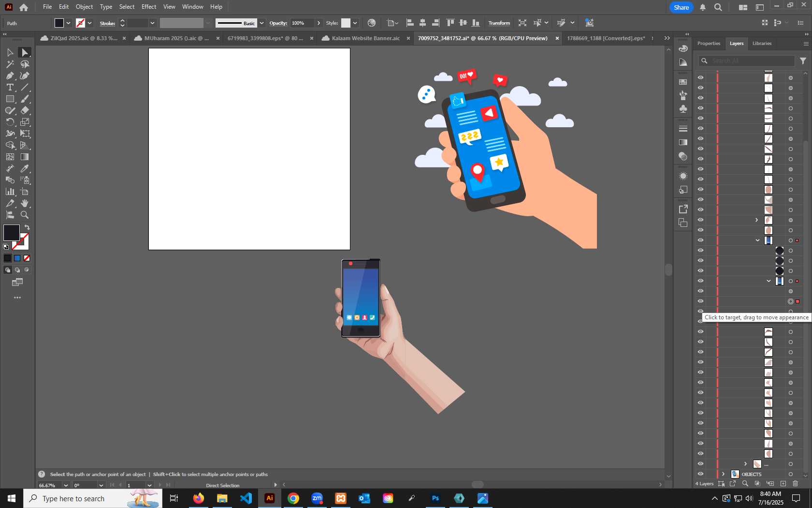Image resolution: width=812 pixels, height=508 pixels.
Task: Click the Create New Layer icon
Action: pos(783,483)
